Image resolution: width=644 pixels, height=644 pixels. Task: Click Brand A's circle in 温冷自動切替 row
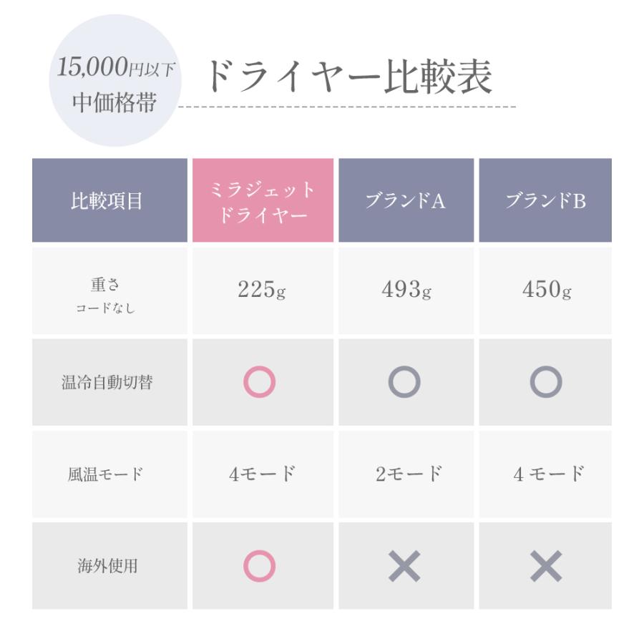tap(404, 382)
